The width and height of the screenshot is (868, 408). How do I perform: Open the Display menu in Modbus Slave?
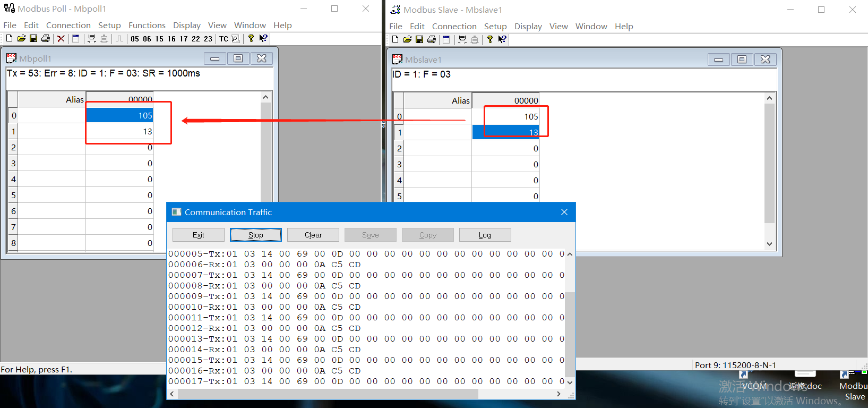[528, 26]
